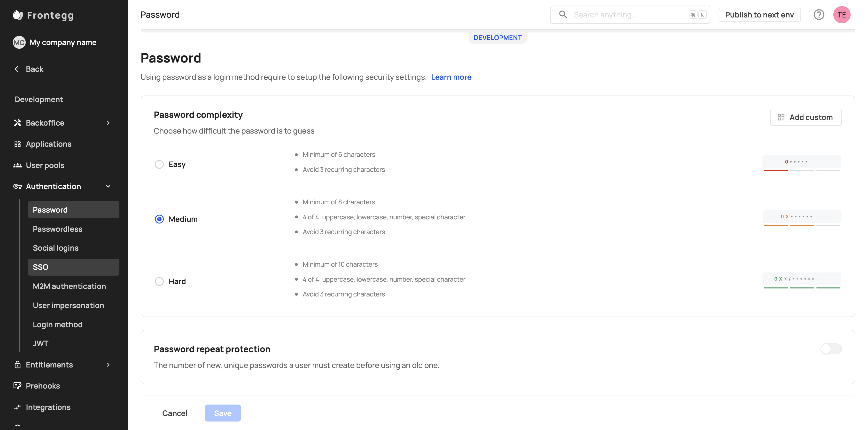
Task: Click the Add custom grid icon
Action: 781,117
